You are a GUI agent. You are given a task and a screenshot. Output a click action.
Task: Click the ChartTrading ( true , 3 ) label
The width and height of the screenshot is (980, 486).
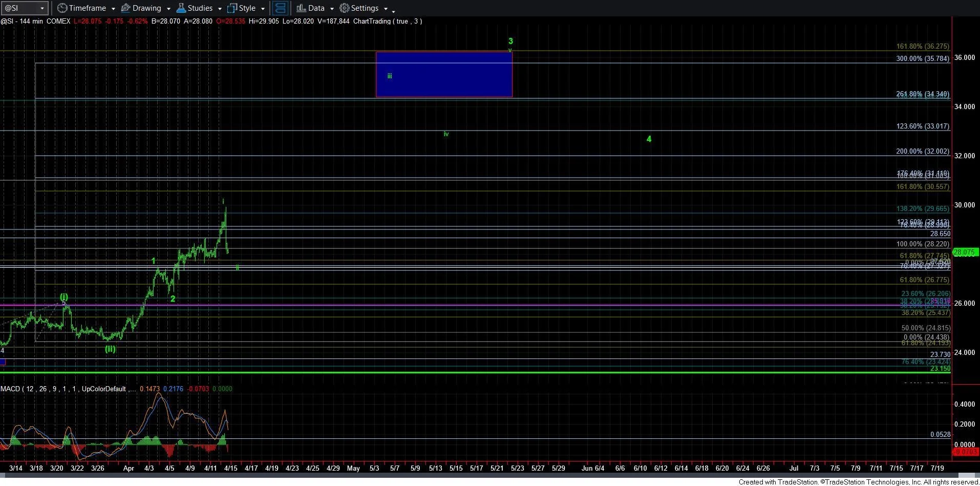pyautogui.click(x=388, y=21)
